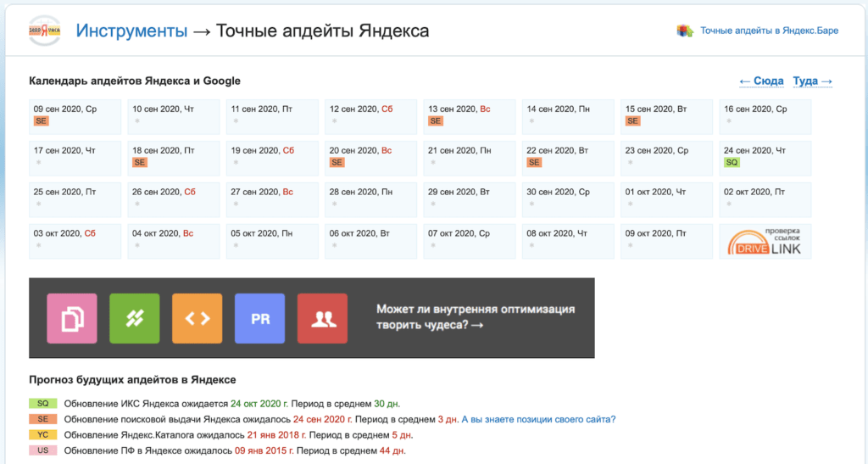Screen dimensions: 868x464
Task: Click the green date 24 окт 2020 г.
Action: tap(259, 404)
